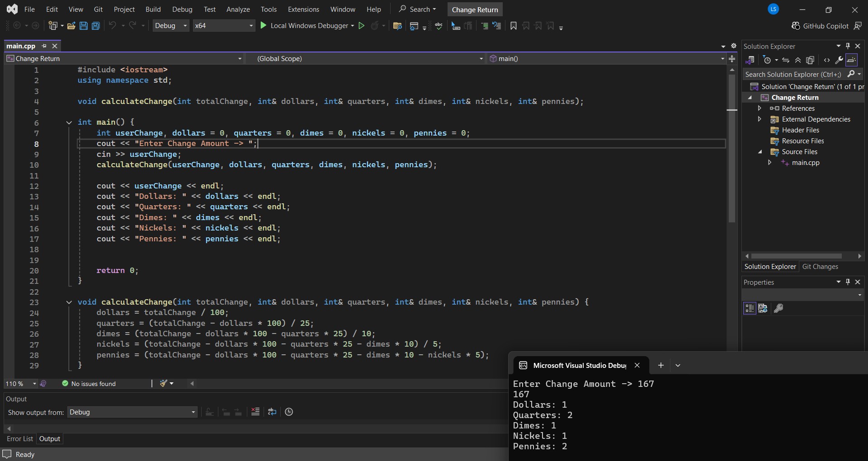Start Without Debugging via hollow play icon

[362, 26]
